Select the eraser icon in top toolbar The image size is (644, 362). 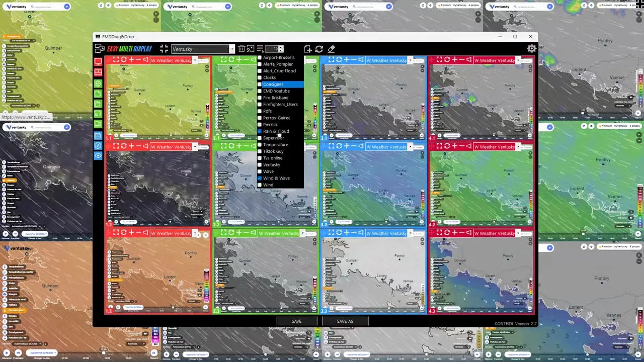pos(331,49)
